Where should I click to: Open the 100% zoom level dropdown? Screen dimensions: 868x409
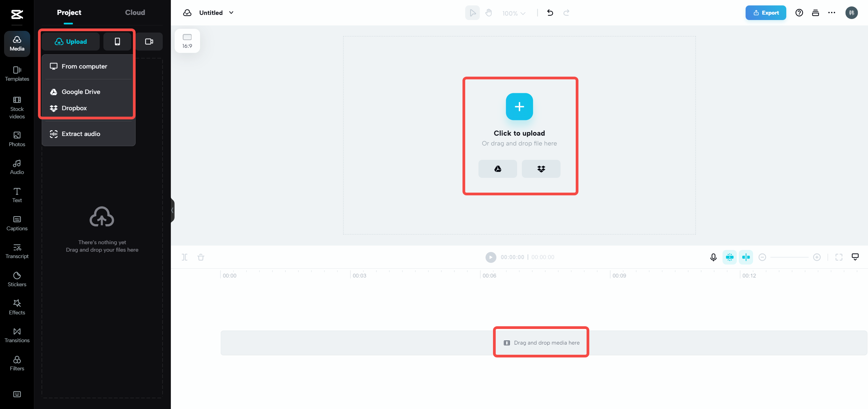pyautogui.click(x=514, y=13)
